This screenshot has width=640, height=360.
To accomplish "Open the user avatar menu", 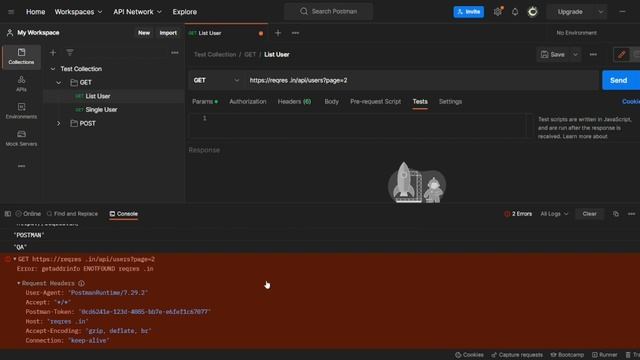I will 533,12.
